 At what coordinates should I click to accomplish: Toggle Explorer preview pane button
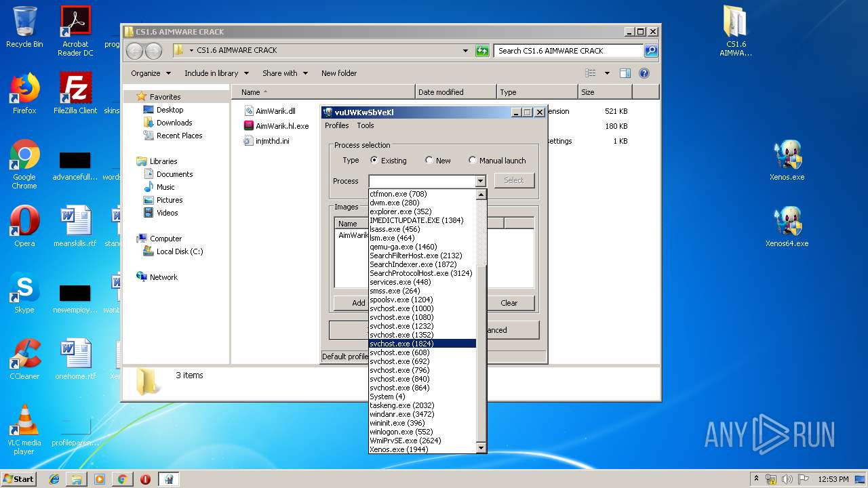[625, 73]
